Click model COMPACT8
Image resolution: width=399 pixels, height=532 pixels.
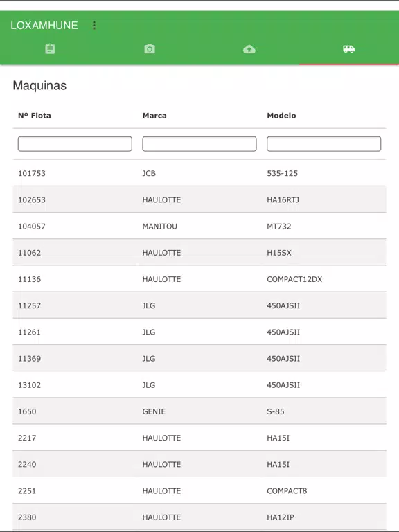(287, 491)
